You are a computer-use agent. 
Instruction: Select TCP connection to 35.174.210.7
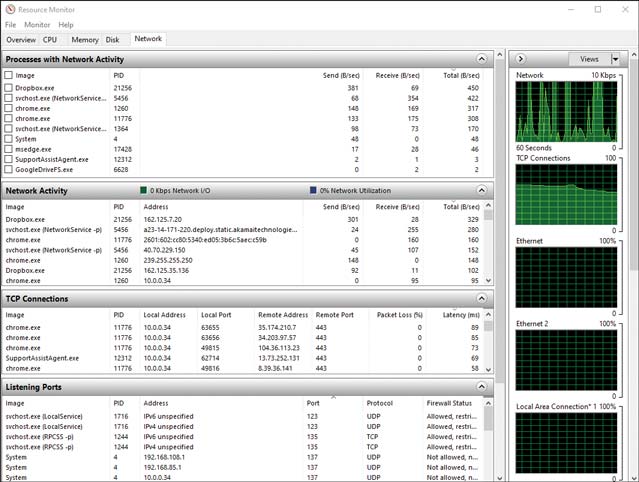pos(242,327)
